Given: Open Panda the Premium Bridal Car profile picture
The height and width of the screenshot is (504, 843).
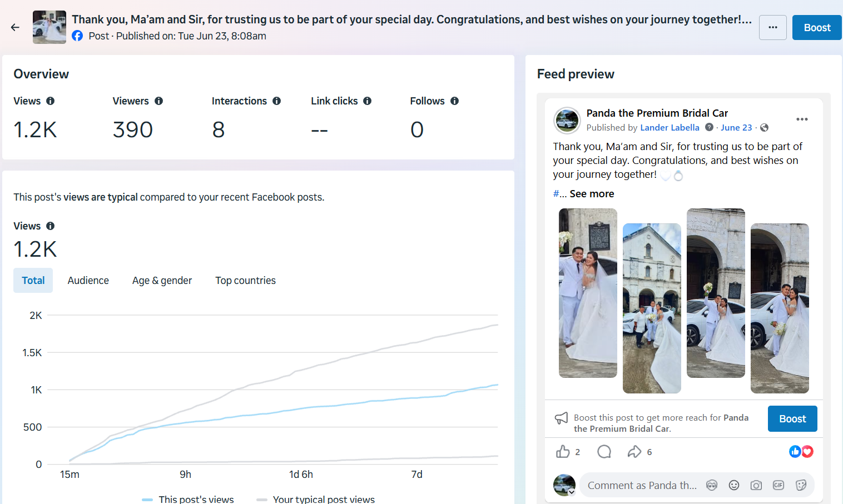Looking at the screenshot, I should point(567,120).
